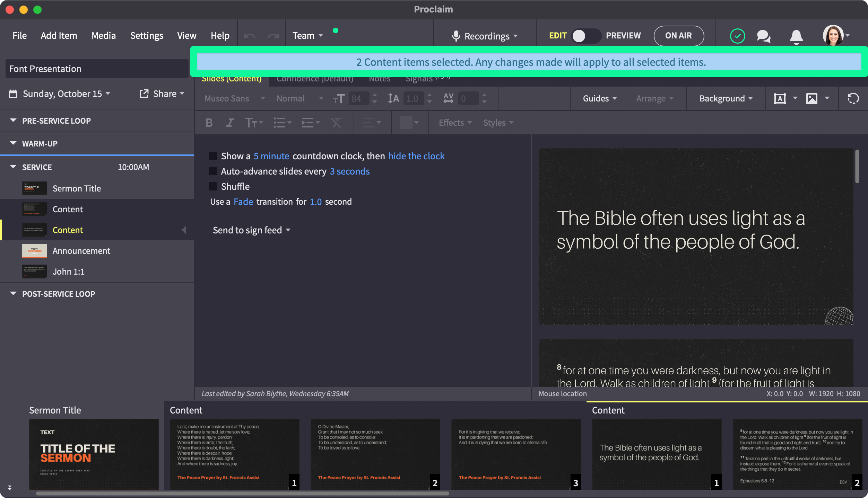Screen dimensions: 868x498
Task: Collapse the SERVICE section
Action: tap(13, 167)
